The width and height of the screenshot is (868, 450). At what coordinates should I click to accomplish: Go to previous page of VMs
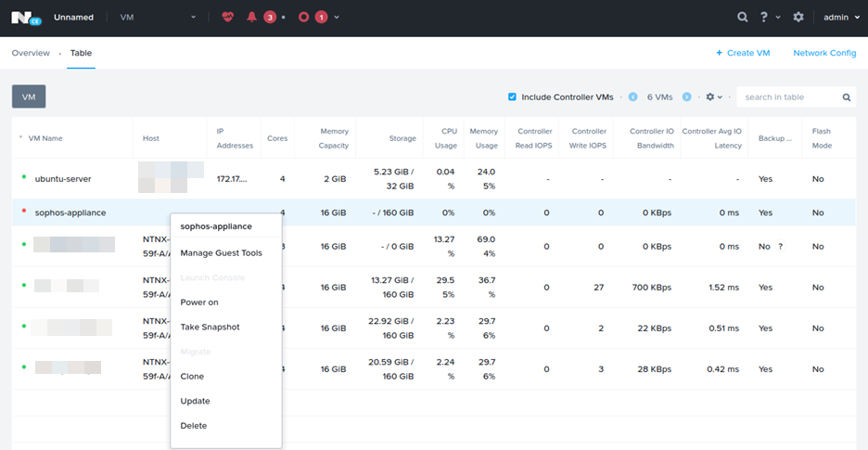[x=632, y=96]
